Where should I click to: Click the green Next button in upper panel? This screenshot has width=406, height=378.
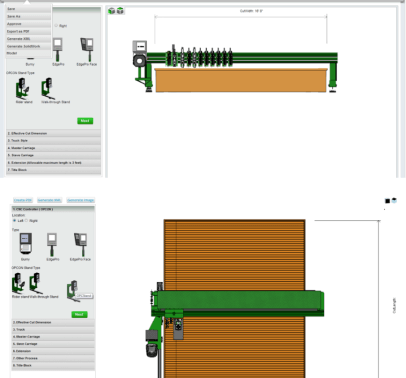click(x=85, y=121)
